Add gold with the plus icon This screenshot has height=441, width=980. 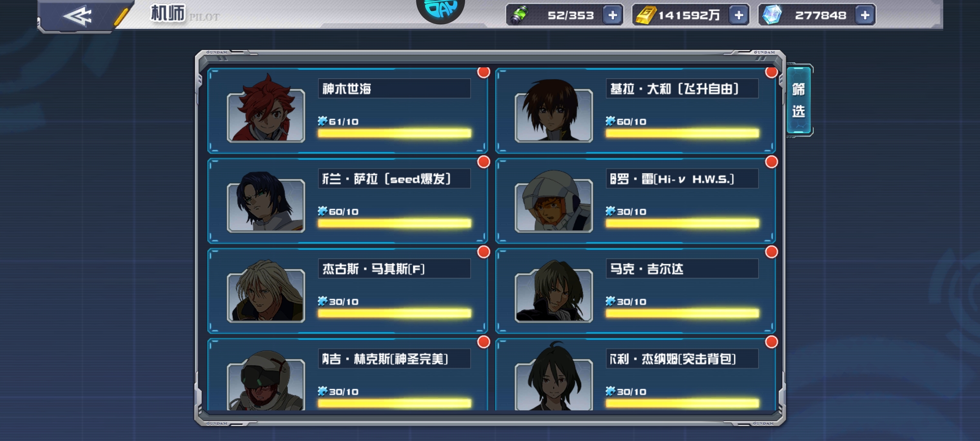739,16
